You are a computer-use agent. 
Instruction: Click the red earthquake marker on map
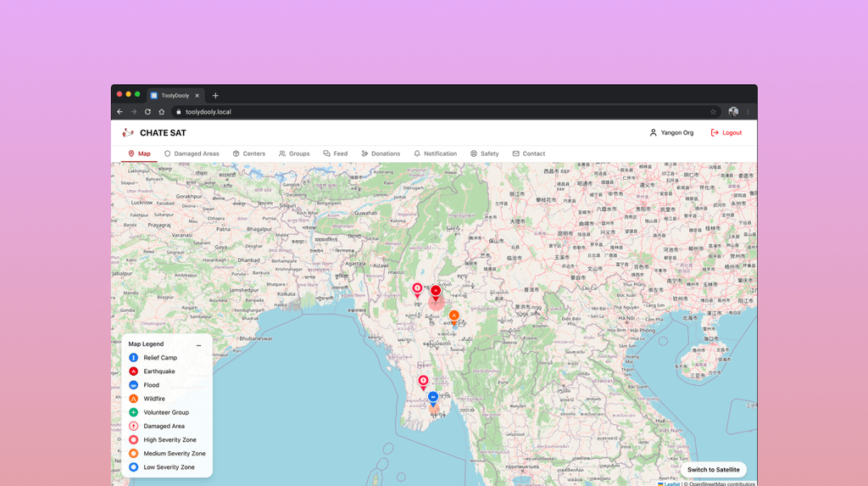436,291
